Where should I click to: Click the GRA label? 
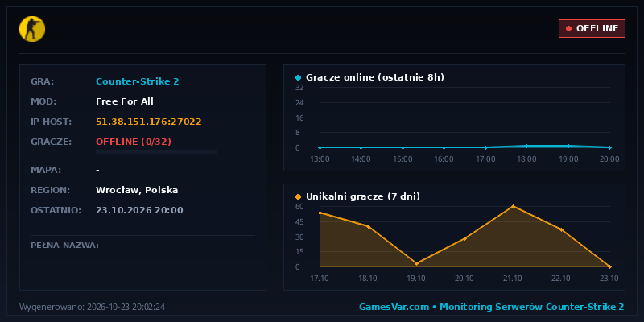43,81
